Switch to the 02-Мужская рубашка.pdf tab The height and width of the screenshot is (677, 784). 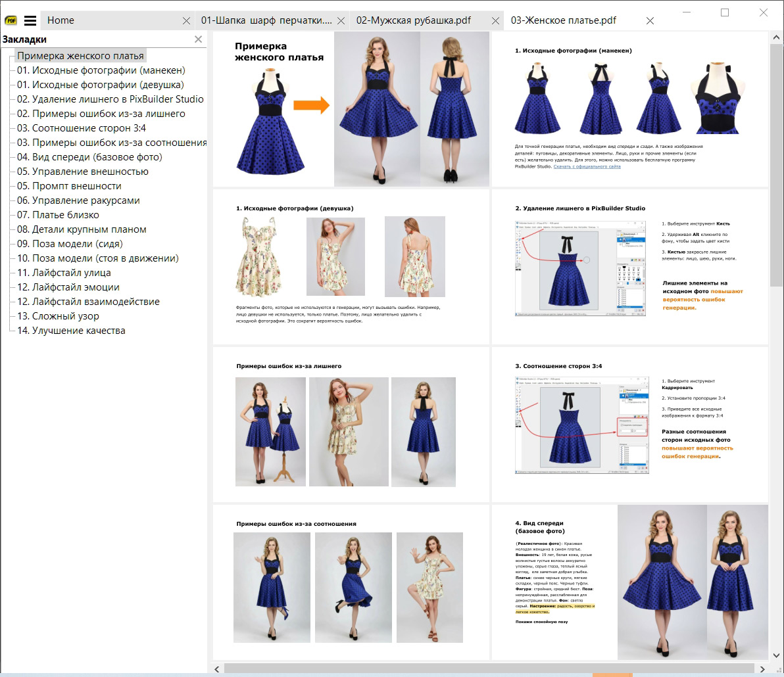click(414, 20)
